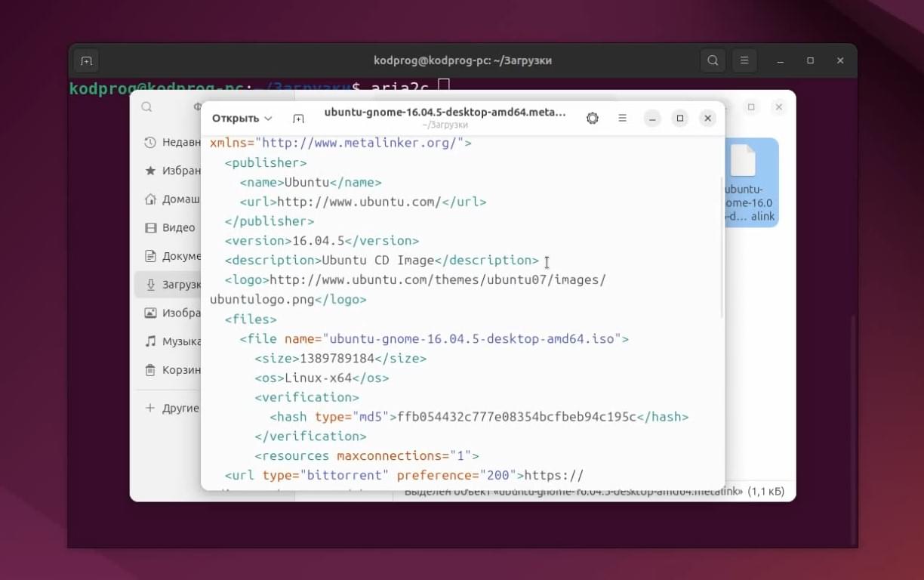
Task: Create a new tab in text editor
Action: [x=298, y=119]
